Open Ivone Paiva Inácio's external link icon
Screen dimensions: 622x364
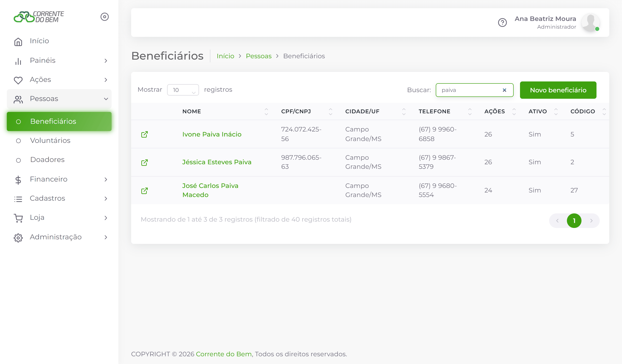pyautogui.click(x=144, y=134)
